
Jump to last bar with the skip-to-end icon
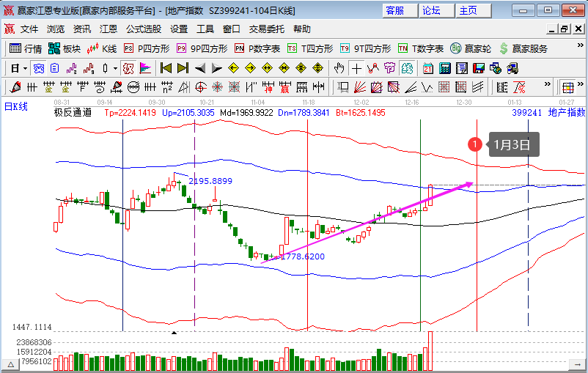pyautogui.click(x=183, y=68)
